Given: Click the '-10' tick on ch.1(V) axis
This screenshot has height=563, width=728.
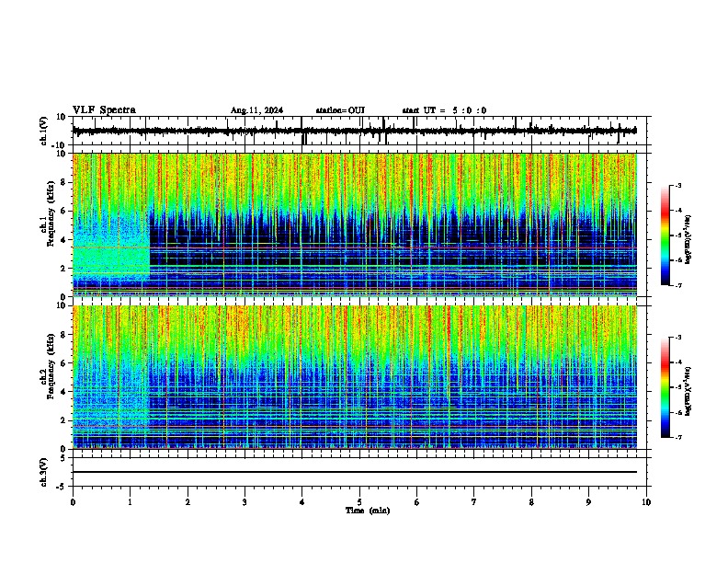Looking at the screenshot, I should 59,145.
